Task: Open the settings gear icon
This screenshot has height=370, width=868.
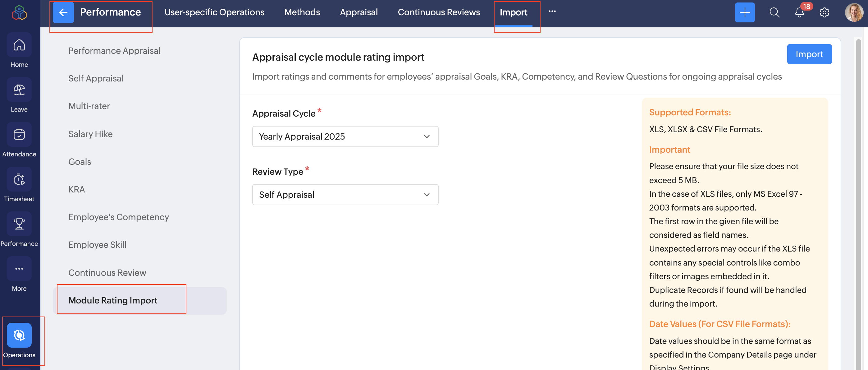Action: coord(824,12)
